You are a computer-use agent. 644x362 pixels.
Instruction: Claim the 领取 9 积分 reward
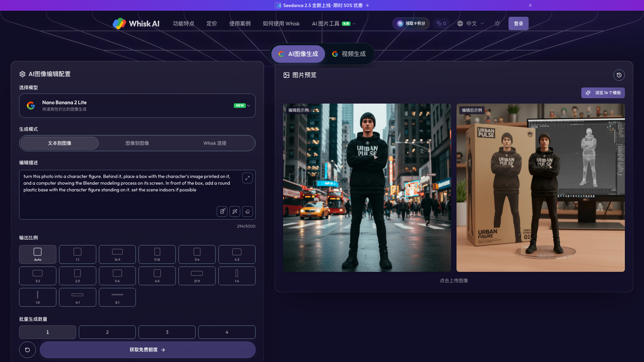[411, 23]
